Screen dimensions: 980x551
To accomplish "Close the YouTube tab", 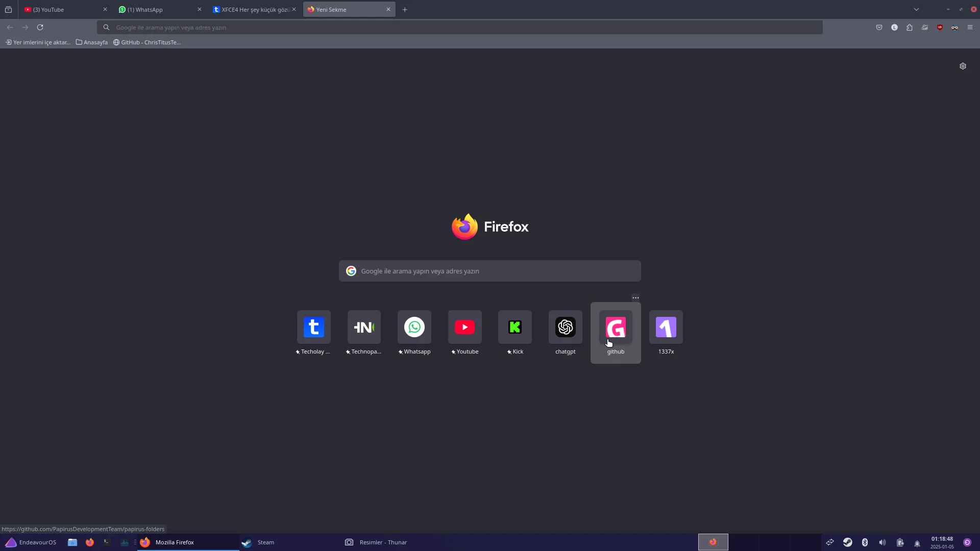I will tap(105, 10).
